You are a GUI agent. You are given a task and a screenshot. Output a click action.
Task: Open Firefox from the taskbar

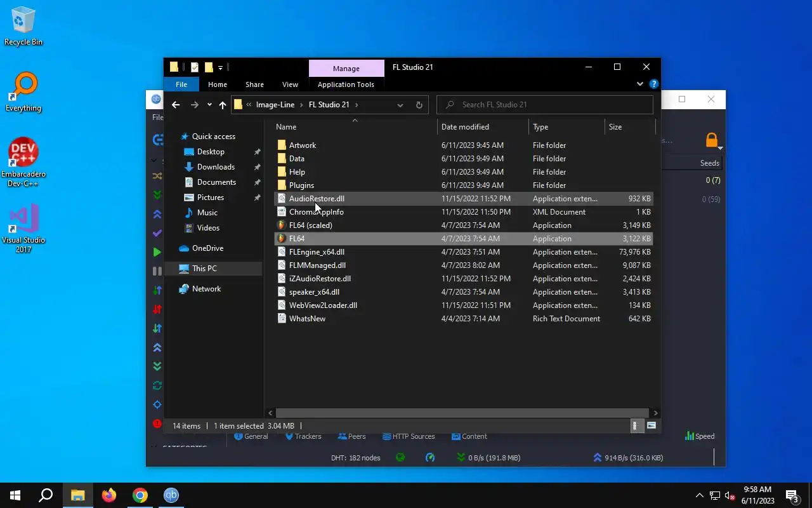(x=109, y=495)
